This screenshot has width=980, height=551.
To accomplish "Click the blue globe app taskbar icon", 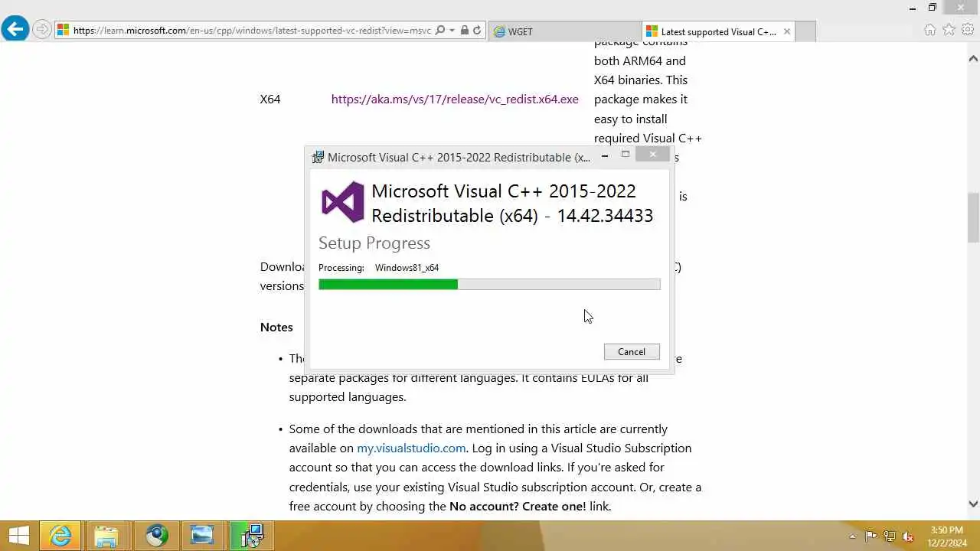I will [x=156, y=536].
